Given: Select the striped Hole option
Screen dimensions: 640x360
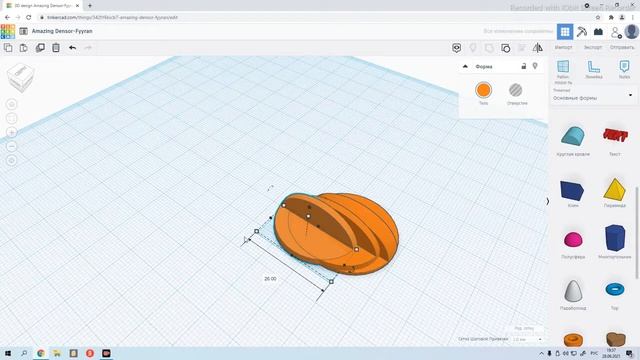Looking at the screenshot, I should coord(516,90).
